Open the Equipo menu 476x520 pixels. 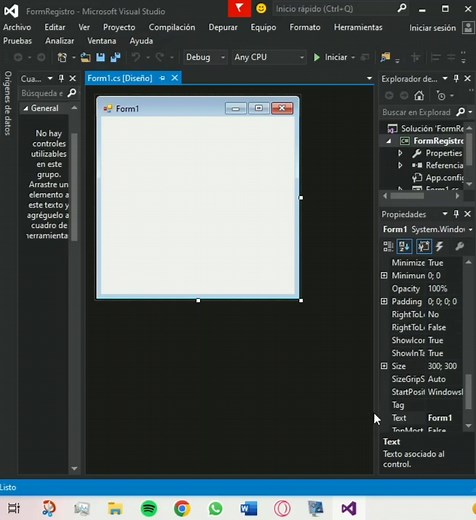click(x=263, y=27)
